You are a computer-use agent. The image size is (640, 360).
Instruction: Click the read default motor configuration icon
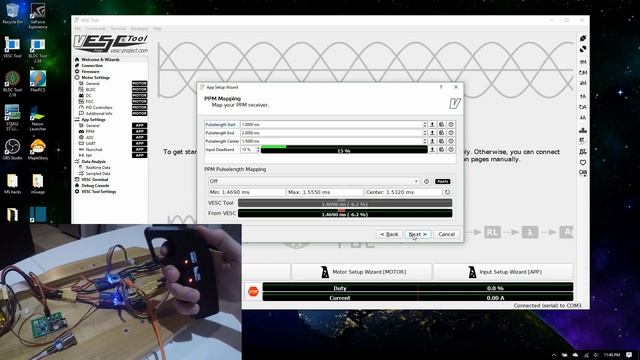[583, 73]
